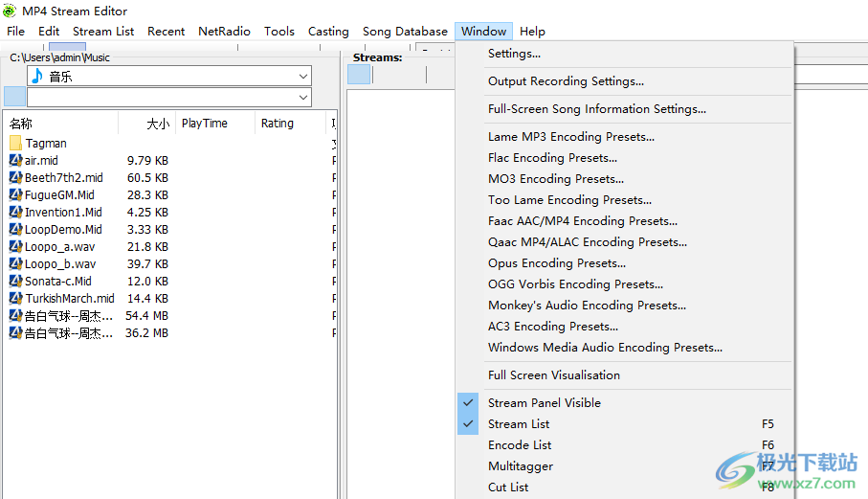Click icon of 54.4 MB 告白气球 file

pyautogui.click(x=15, y=316)
